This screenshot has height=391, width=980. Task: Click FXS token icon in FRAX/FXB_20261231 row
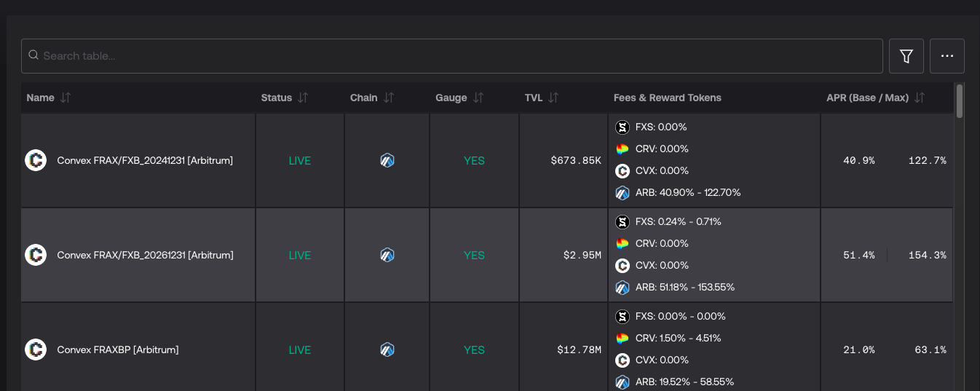tap(622, 222)
